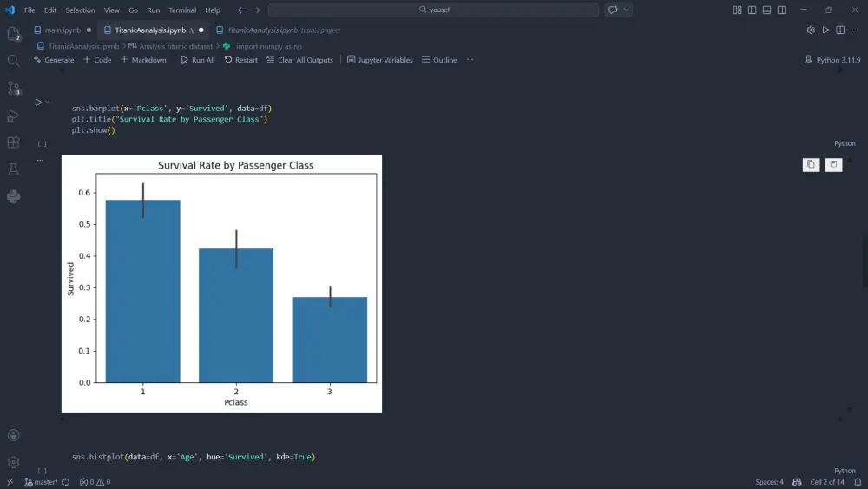The height and width of the screenshot is (489, 868).
Task: Open errors and warnings count in status bar
Action: coord(95,482)
